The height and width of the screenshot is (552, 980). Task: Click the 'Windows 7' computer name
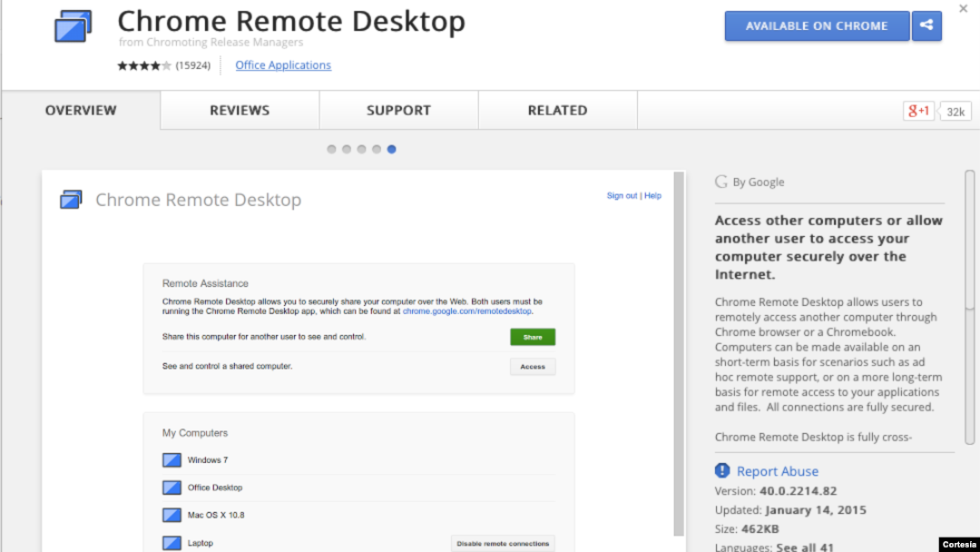coord(208,460)
